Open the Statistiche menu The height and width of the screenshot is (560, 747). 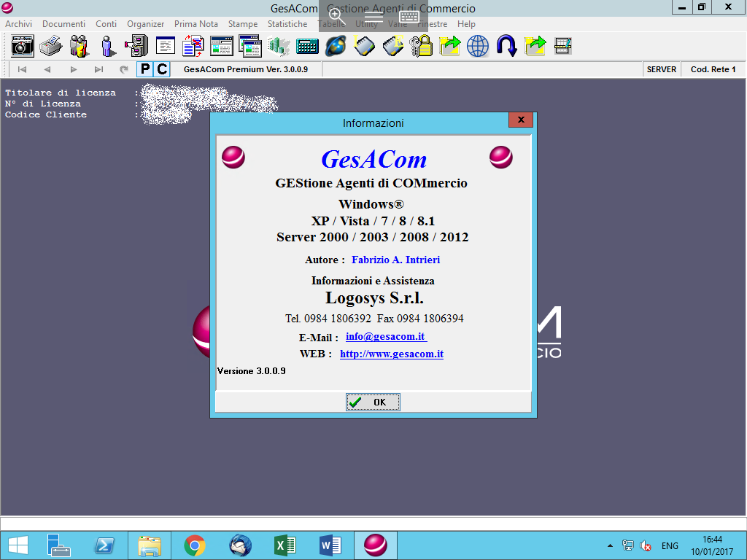click(287, 24)
